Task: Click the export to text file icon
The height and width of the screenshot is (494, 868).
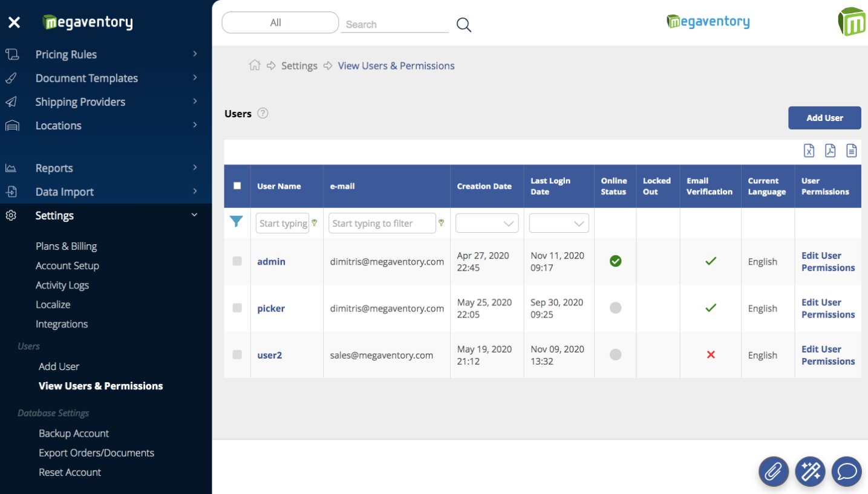Action: click(851, 151)
